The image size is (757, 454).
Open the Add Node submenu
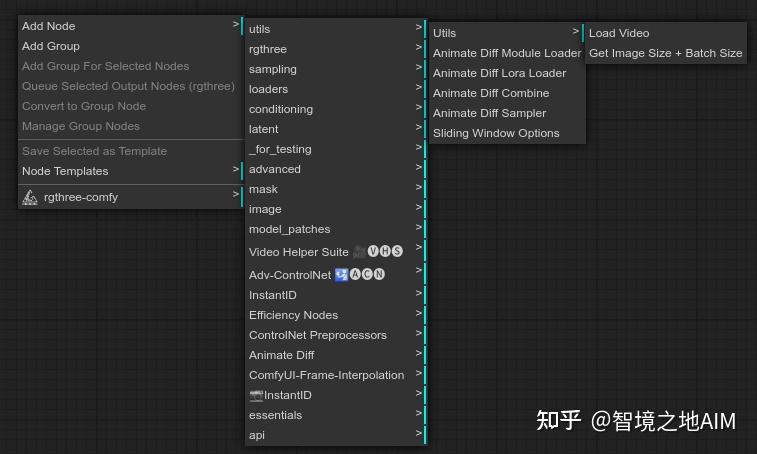tap(130, 26)
